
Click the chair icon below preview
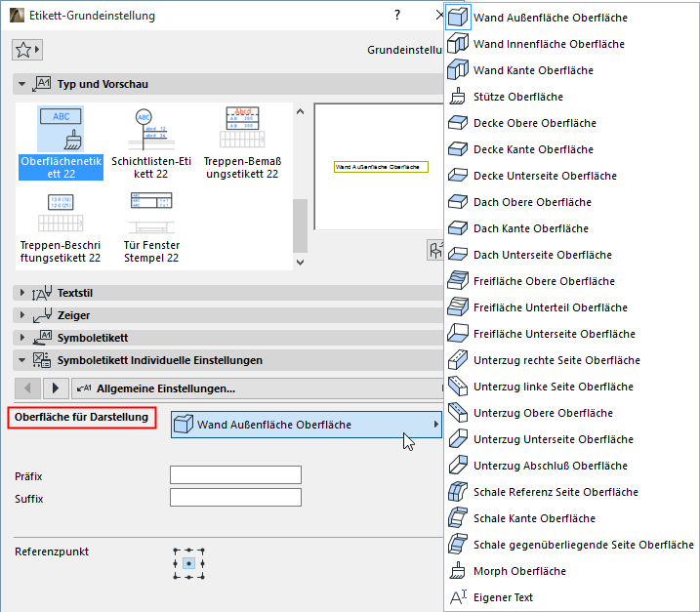pyautogui.click(x=435, y=250)
